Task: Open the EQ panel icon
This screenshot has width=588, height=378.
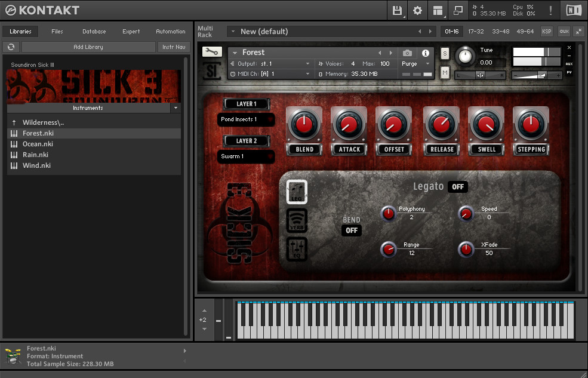Action: pos(297,249)
